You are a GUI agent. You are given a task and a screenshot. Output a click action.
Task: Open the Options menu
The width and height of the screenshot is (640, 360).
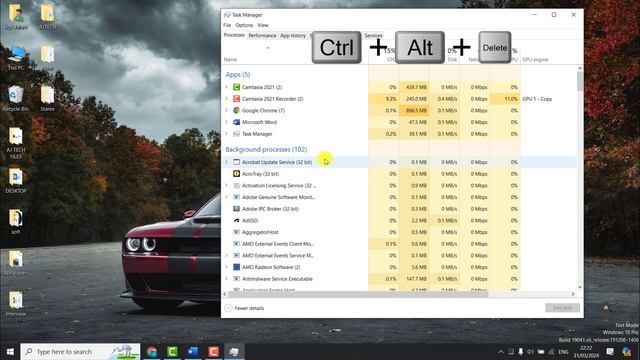[244, 25]
